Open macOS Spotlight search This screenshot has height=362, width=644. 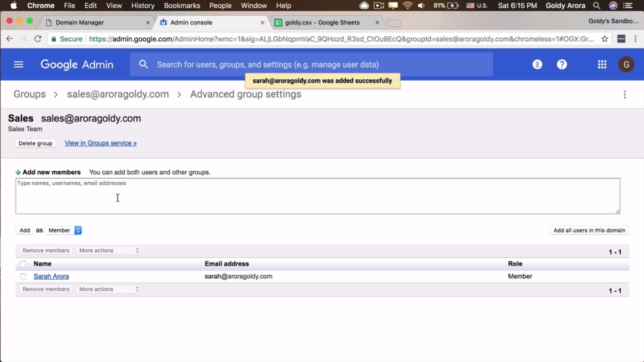[x=596, y=6]
